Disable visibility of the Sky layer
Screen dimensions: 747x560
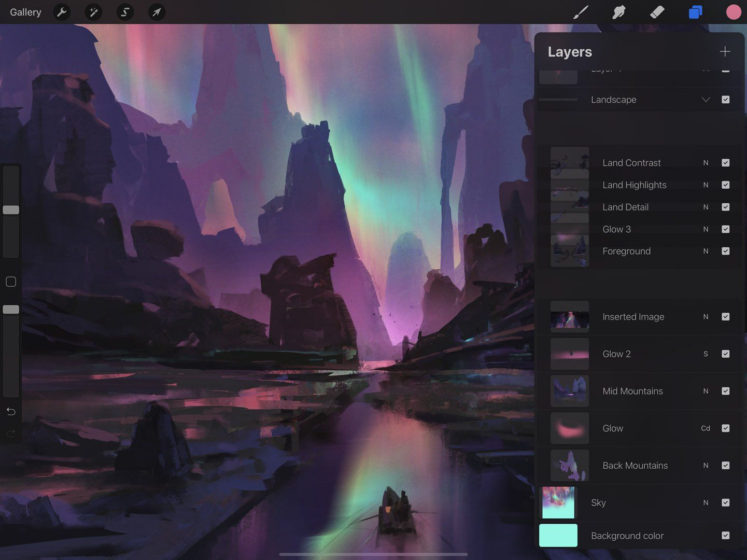pyautogui.click(x=725, y=502)
